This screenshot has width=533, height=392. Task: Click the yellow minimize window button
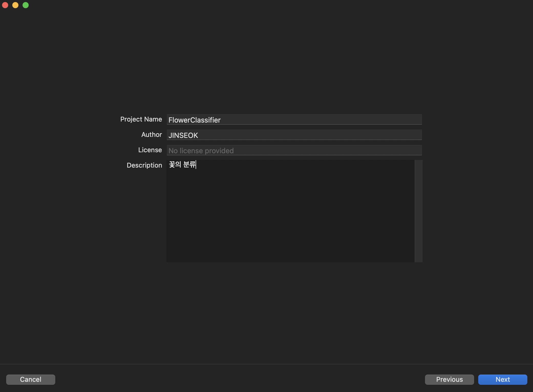click(15, 5)
